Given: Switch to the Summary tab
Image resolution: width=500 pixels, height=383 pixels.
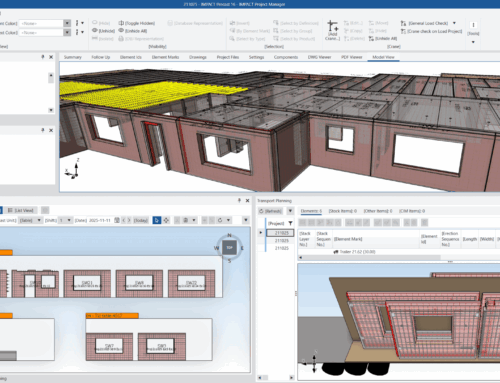Looking at the screenshot, I should click(x=73, y=57).
